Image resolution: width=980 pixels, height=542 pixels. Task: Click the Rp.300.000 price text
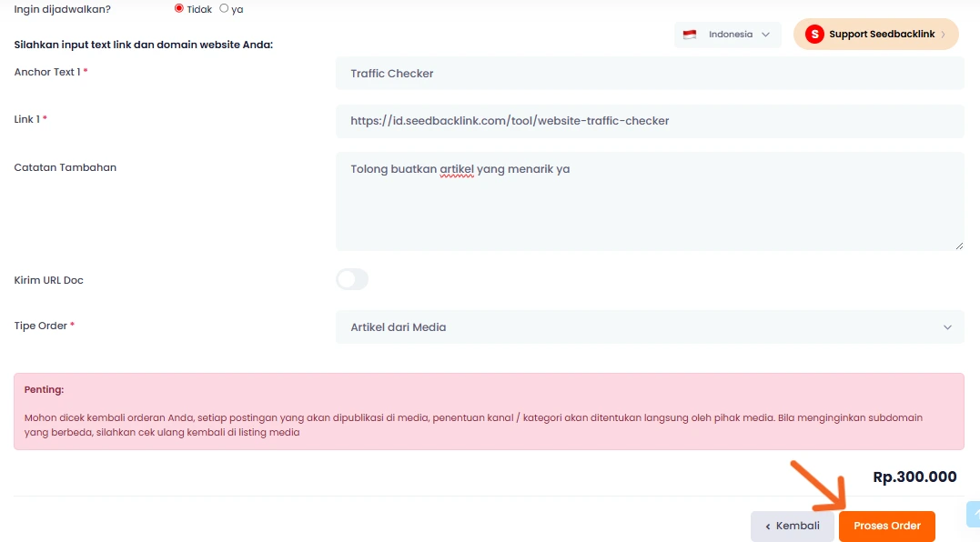point(914,477)
